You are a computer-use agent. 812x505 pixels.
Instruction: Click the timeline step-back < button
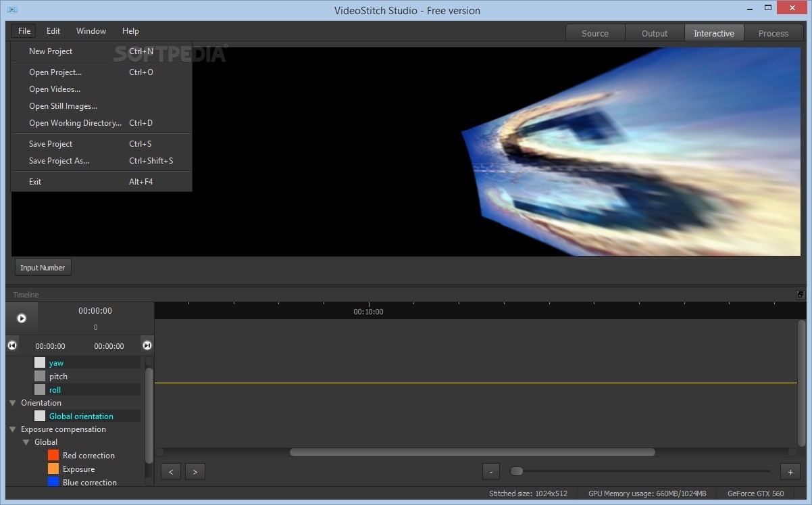point(171,472)
